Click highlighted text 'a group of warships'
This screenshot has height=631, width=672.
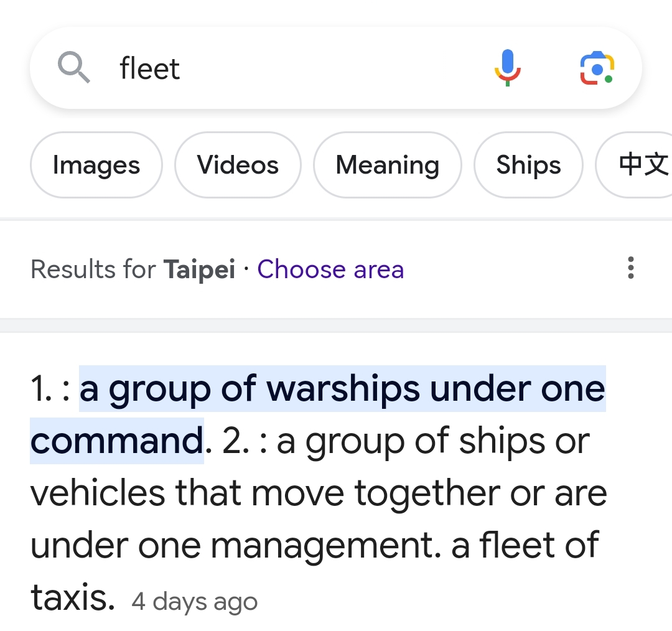coord(250,389)
